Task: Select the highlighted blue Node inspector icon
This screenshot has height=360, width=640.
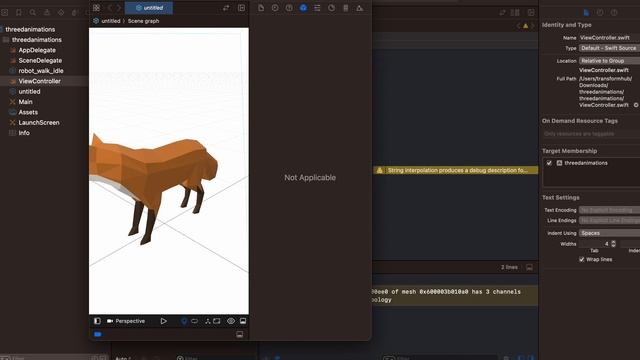Action: point(303,8)
